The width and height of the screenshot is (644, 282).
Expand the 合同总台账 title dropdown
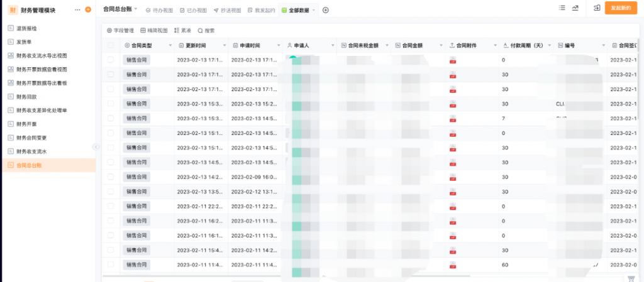135,9
